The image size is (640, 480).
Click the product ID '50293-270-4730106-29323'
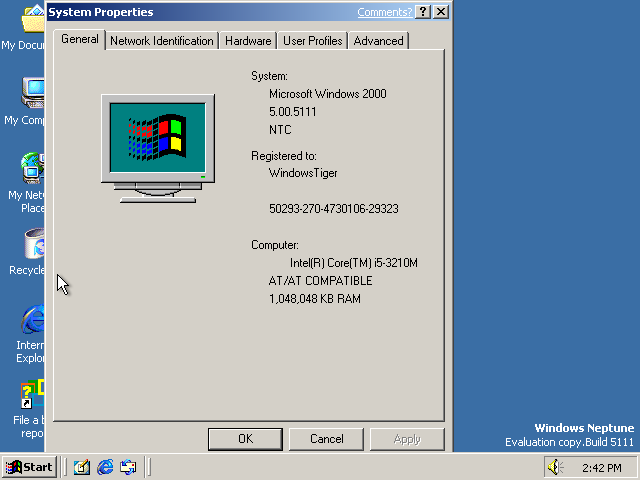pos(333,209)
